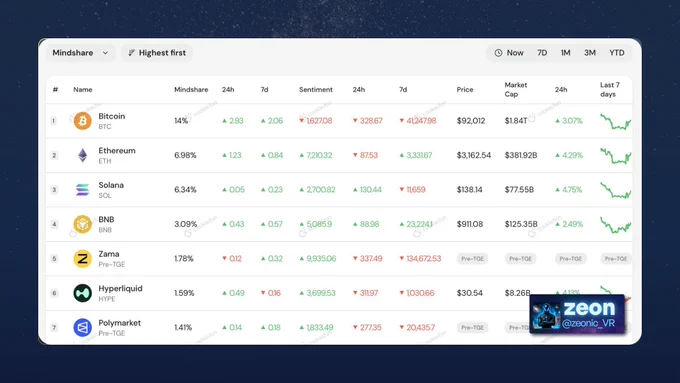This screenshot has height=383, width=680.
Task: Click Ethereum price $3,162.54
Action: 474,155
